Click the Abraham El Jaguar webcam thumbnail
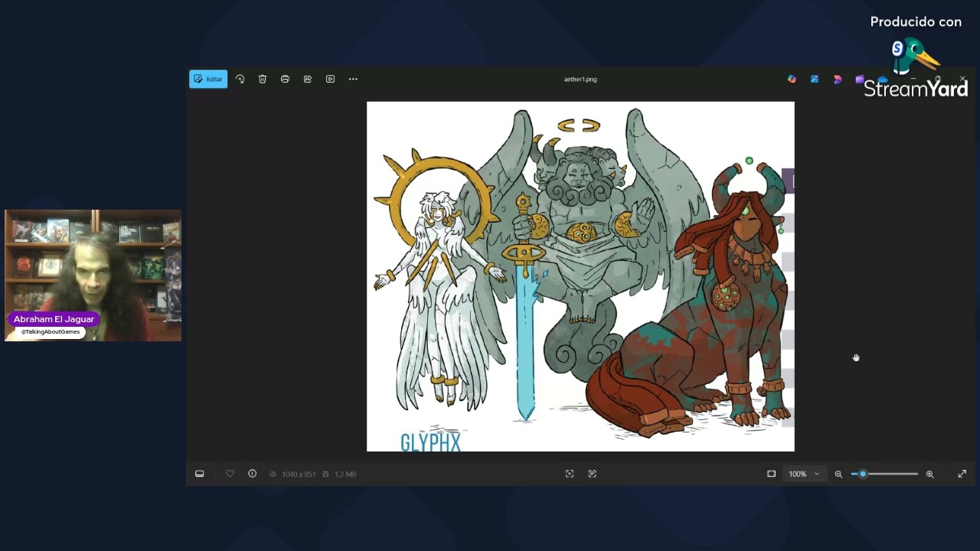This screenshot has height=551, width=980. tap(93, 275)
